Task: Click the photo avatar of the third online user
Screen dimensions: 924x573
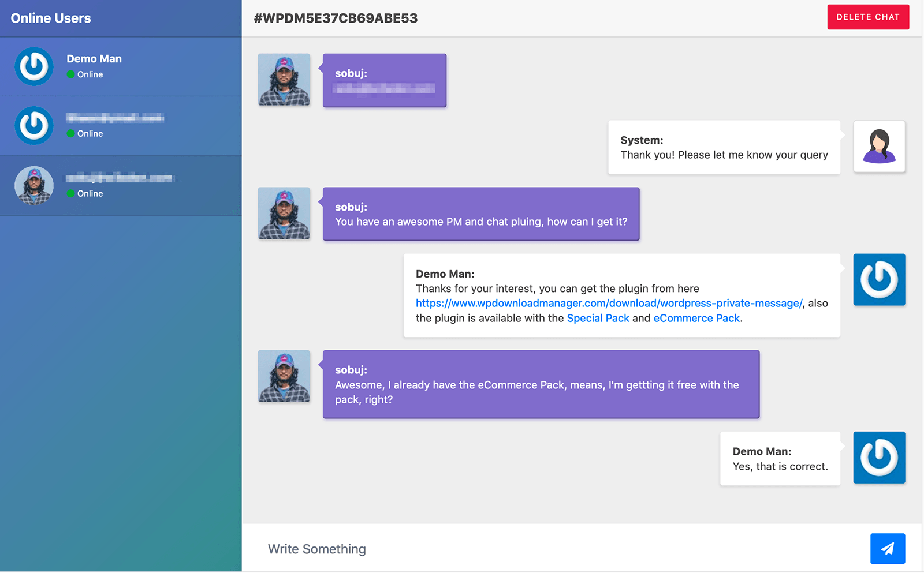Action: coord(34,186)
